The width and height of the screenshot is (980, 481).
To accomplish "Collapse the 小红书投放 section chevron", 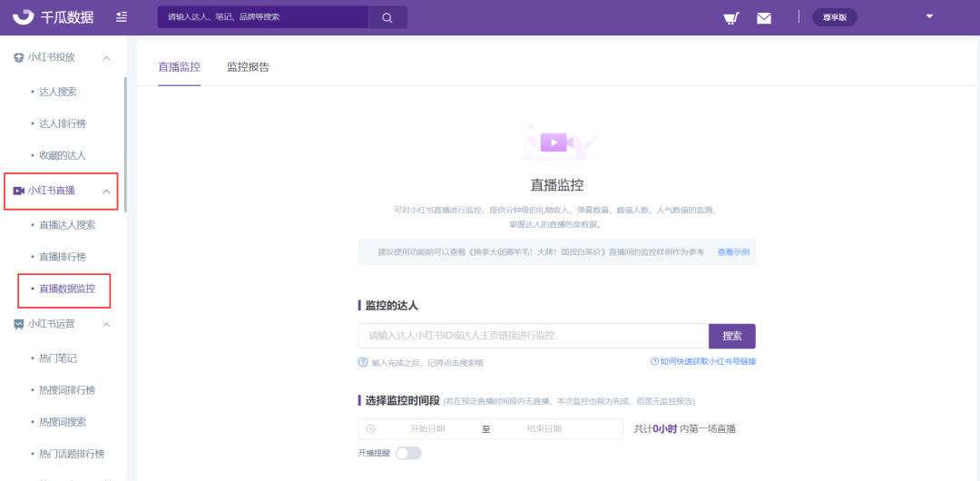I will (x=106, y=57).
